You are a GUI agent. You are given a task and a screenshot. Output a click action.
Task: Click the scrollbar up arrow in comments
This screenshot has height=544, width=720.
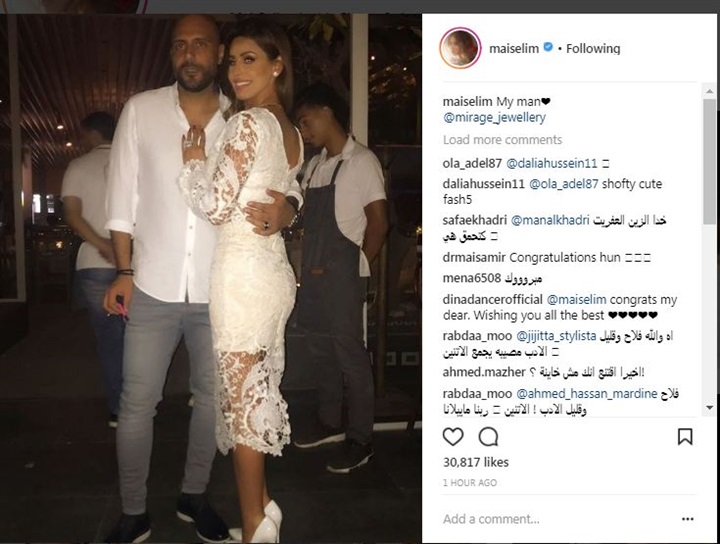pos(709,91)
